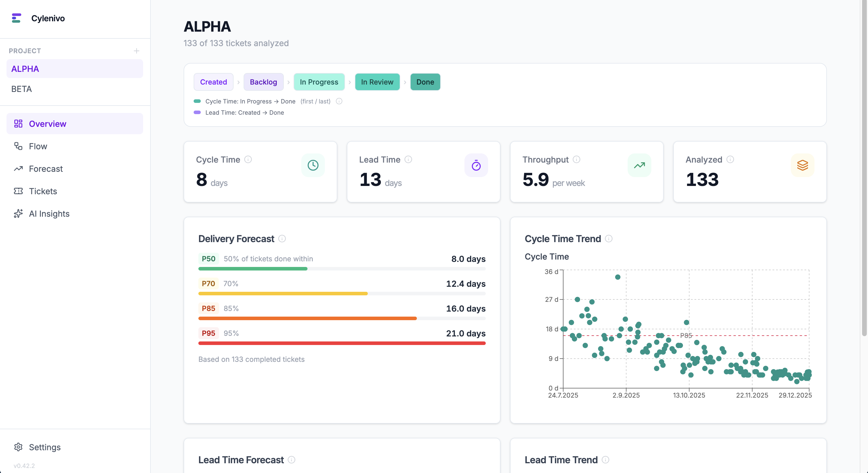This screenshot has width=868, height=473.
Task: Select the Forecast trend-line icon
Action: pos(18,169)
